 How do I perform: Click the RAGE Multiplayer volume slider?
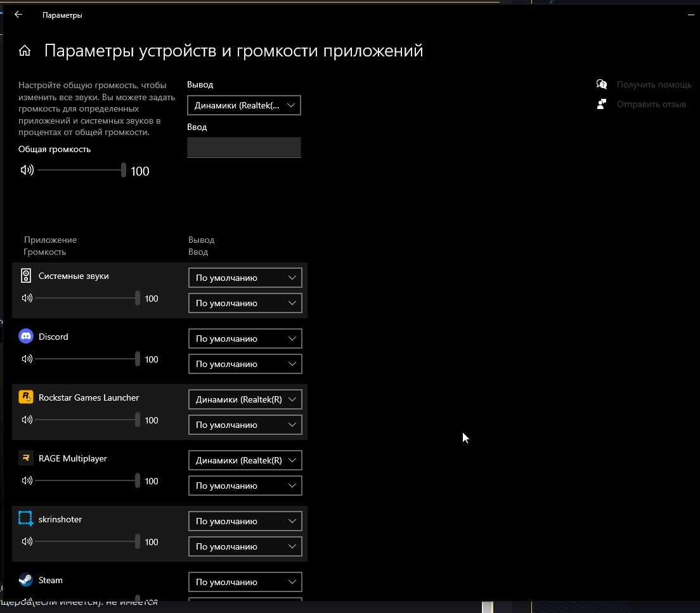point(87,481)
